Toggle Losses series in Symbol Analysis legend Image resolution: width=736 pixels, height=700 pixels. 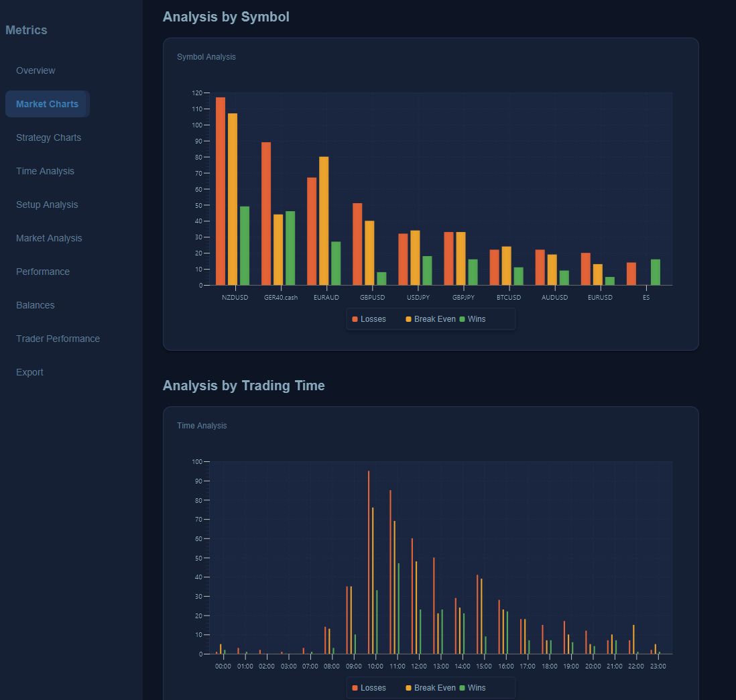tap(369, 319)
